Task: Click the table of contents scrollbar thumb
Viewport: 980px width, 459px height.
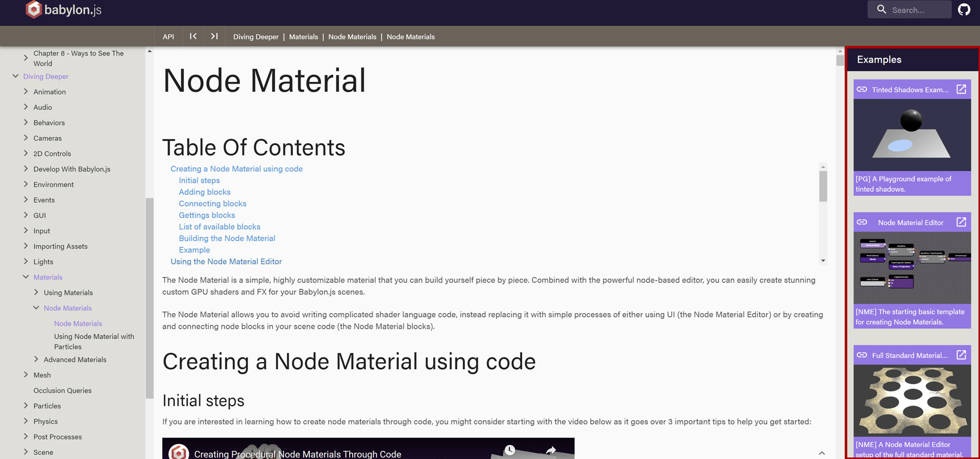Action: (x=823, y=186)
